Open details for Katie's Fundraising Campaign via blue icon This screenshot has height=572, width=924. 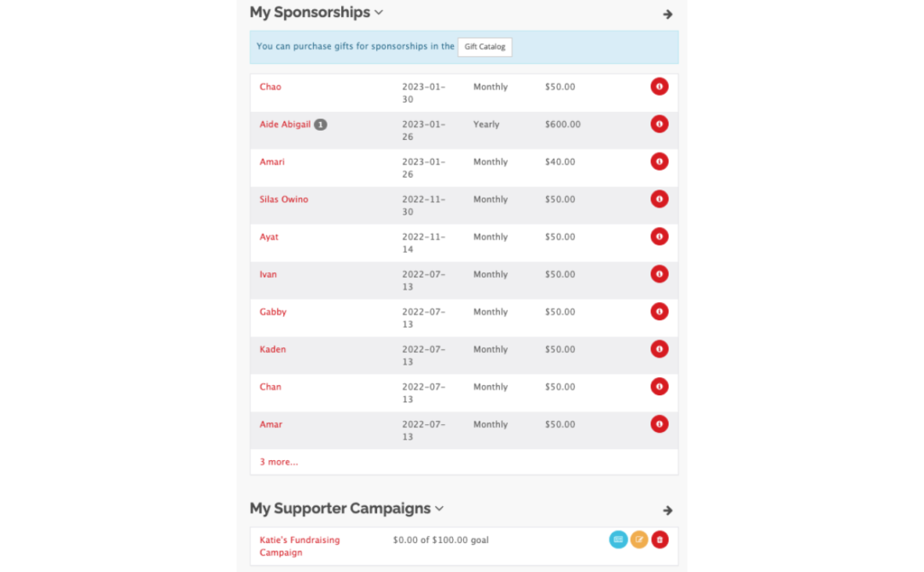point(618,539)
